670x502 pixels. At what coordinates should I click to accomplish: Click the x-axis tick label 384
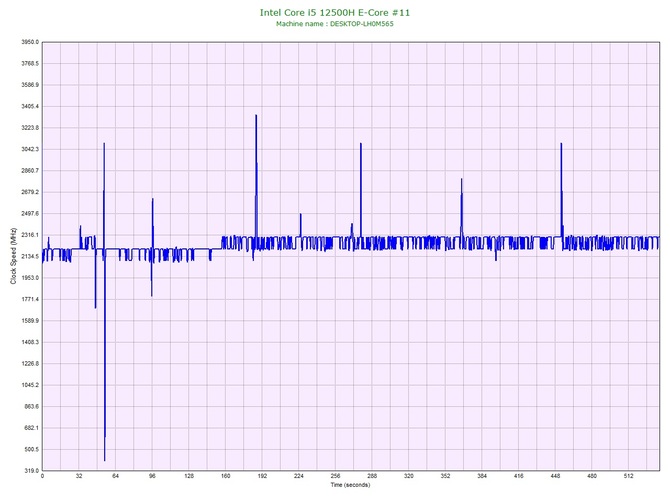tap(482, 476)
